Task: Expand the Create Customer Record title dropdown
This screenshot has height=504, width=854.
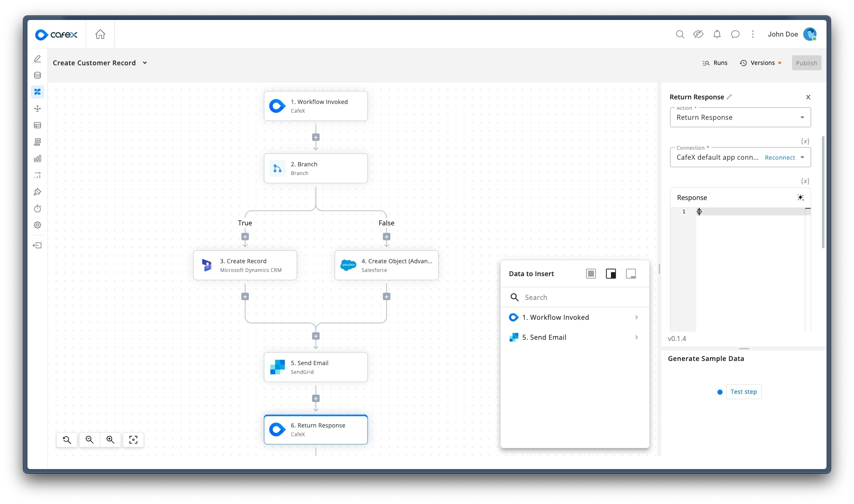Action: point(145,63)
